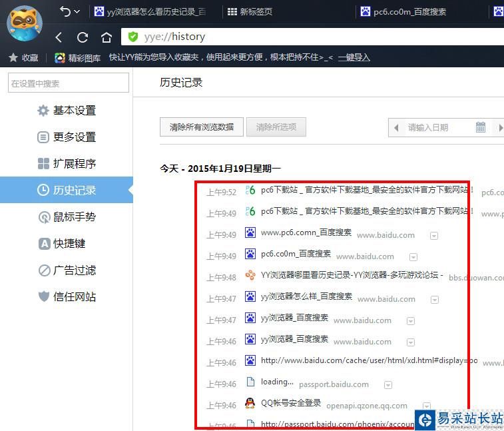Click pc6 favicon of the 9:52 entry

[x=250, y=190]
